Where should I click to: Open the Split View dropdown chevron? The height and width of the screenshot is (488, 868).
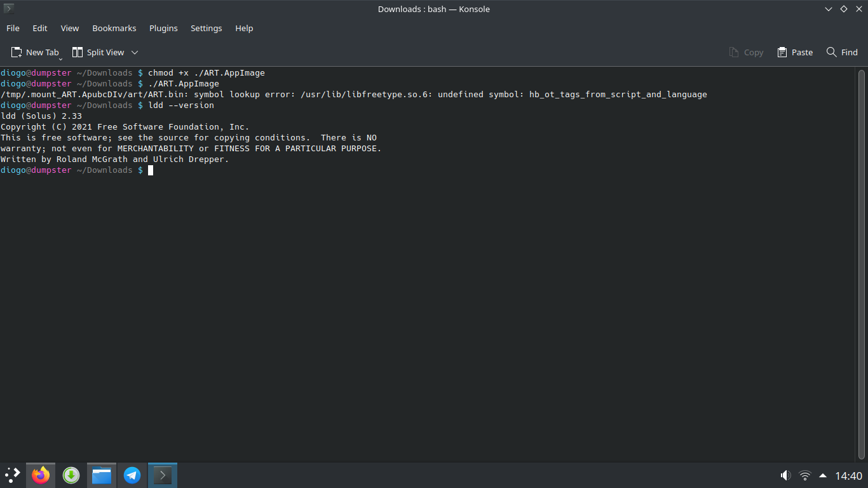(135, 52)
